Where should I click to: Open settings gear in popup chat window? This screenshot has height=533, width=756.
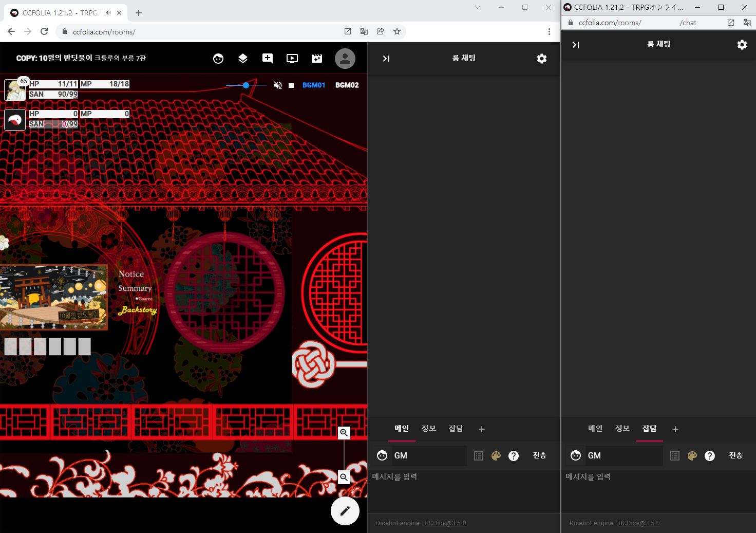click(x=742, y=45)
